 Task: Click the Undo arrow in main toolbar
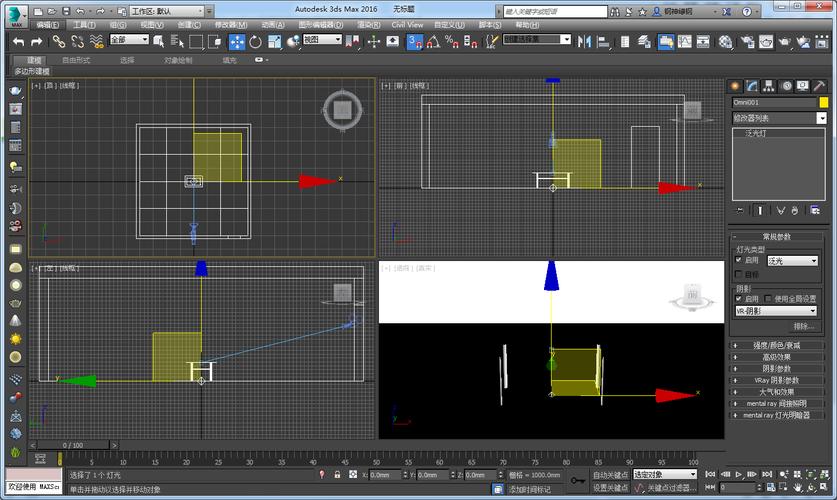tap(18, 41)
